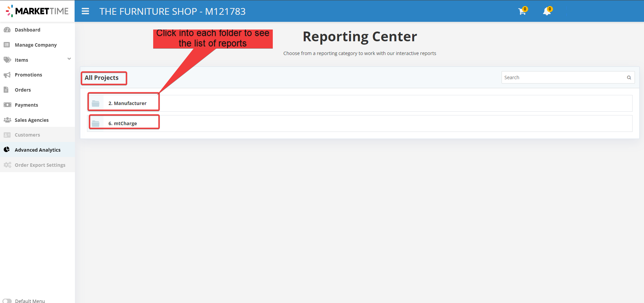Viewport: 644px width, 303px height.
Task: Click the Manufacturer folder icon
Action: tap(96, 103)
